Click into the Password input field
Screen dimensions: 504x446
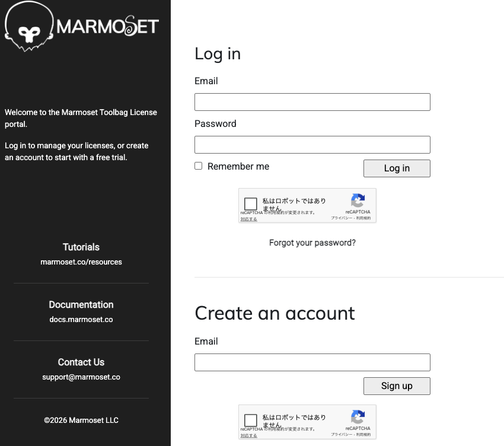click(312, 145)
